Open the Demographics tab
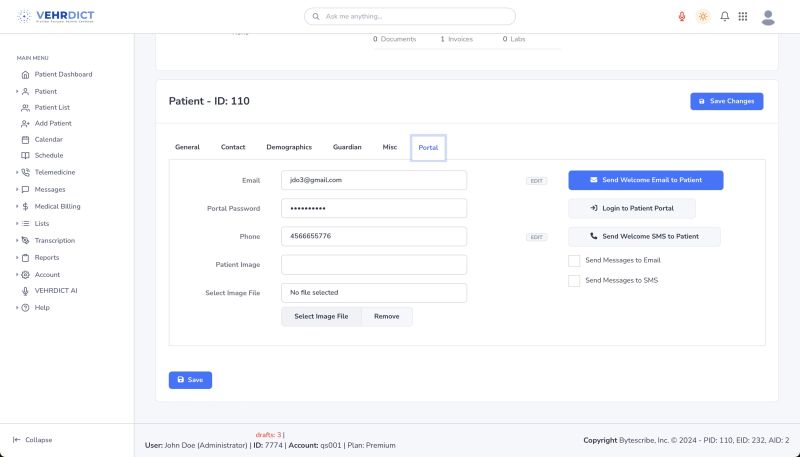The height and width of the screenshot is (457, 800). (x=289, y=147)
